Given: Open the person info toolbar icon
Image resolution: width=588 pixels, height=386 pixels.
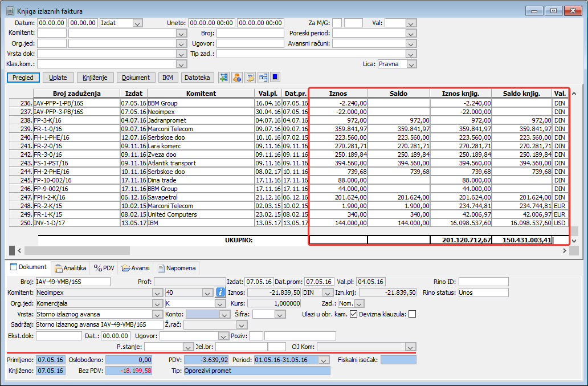Looking at the screenshot, I should [x=237, y=78].
